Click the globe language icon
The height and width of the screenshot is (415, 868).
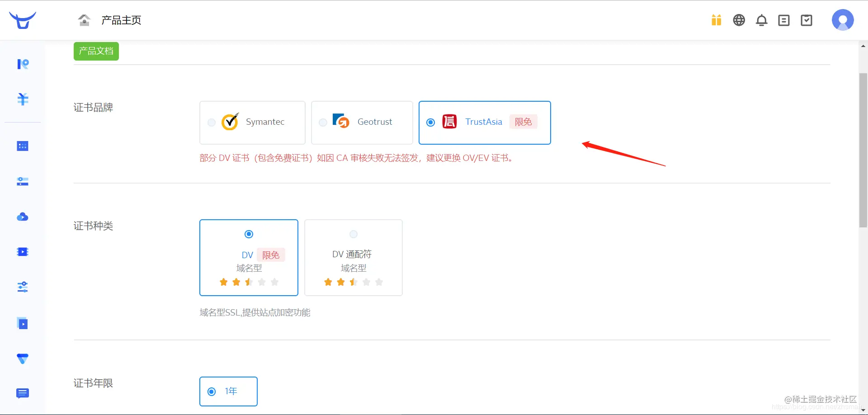point(739,20)
